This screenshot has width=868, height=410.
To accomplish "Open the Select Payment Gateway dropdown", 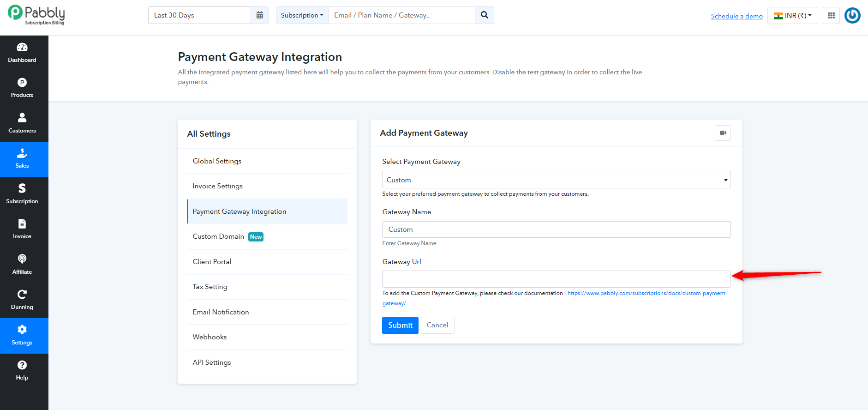I will coord(556,180).
